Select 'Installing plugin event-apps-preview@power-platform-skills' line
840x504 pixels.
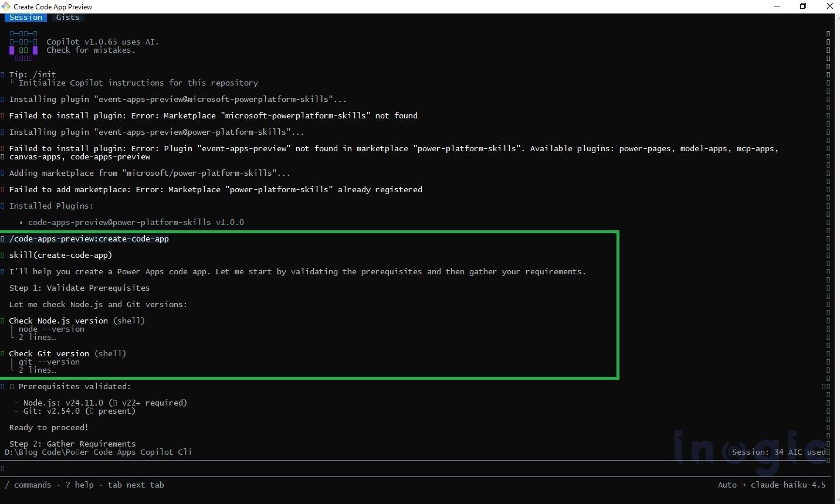click(157, 132)
